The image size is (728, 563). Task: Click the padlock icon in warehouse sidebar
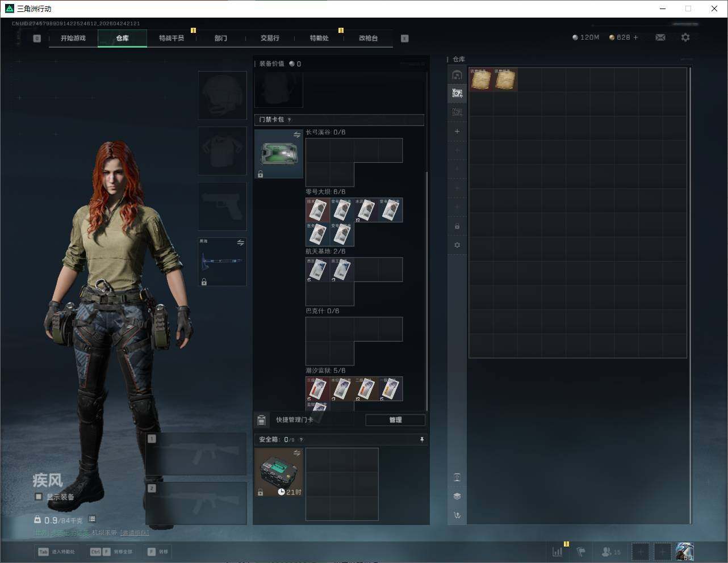point(457,226)
